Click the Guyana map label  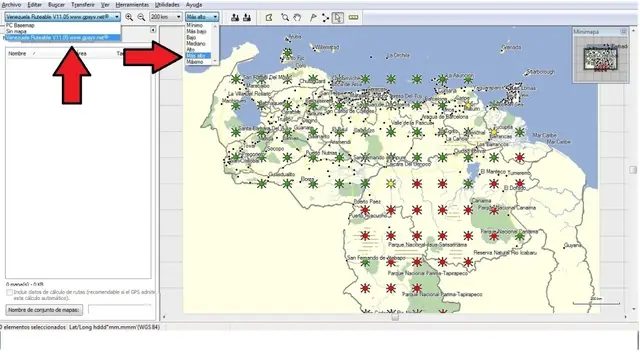point(573,245)
